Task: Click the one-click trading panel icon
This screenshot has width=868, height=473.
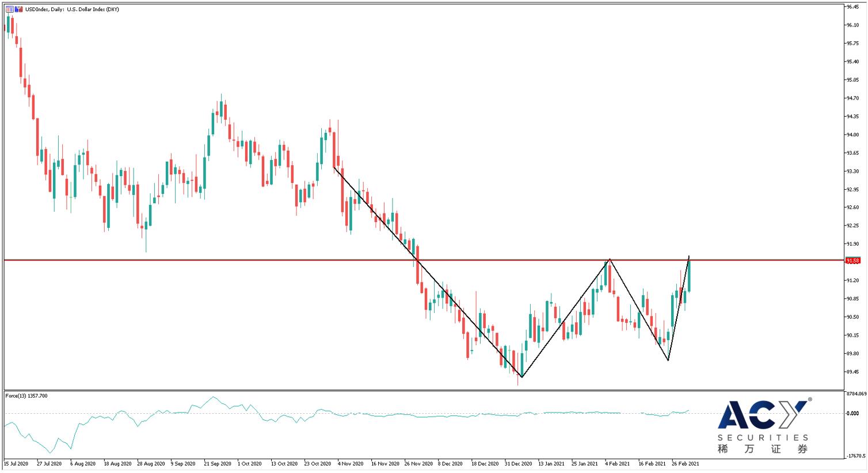Action: point(9,9)
